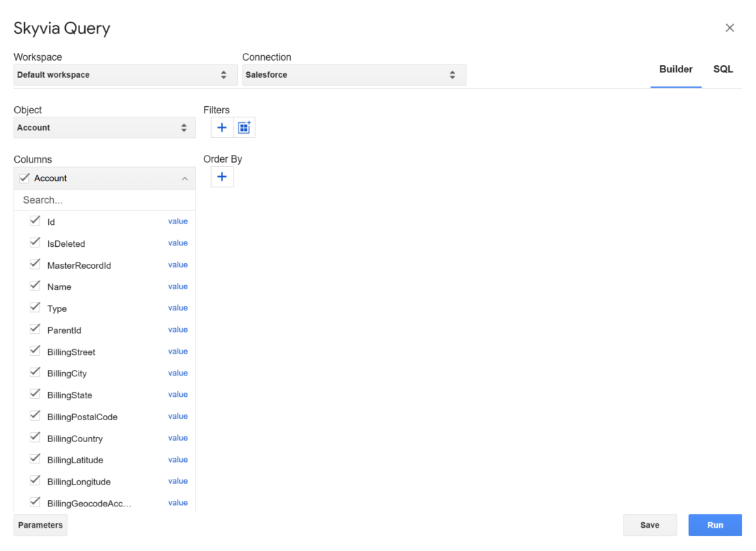
Task: Open the Parameters panel
Action: [40, 525]
